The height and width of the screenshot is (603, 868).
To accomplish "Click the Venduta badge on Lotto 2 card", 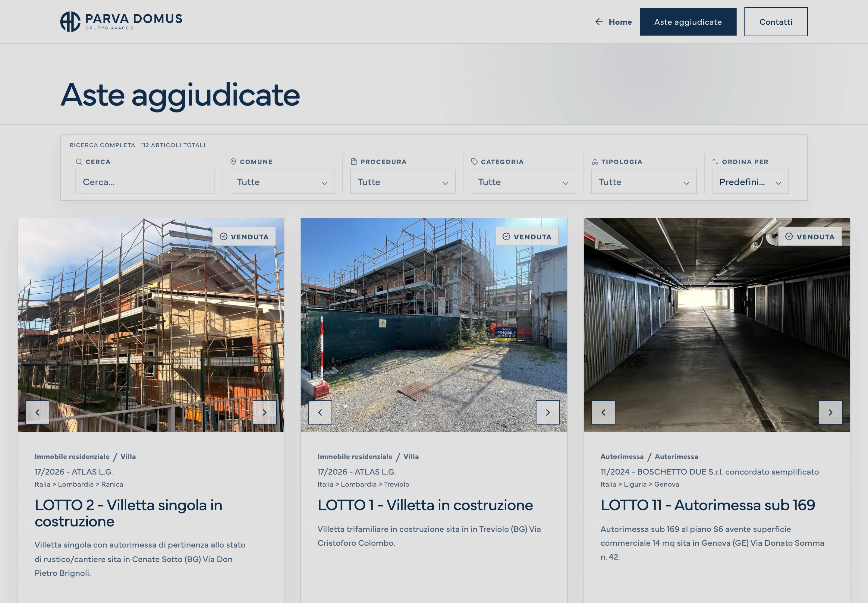I will [x=244, y=236].
